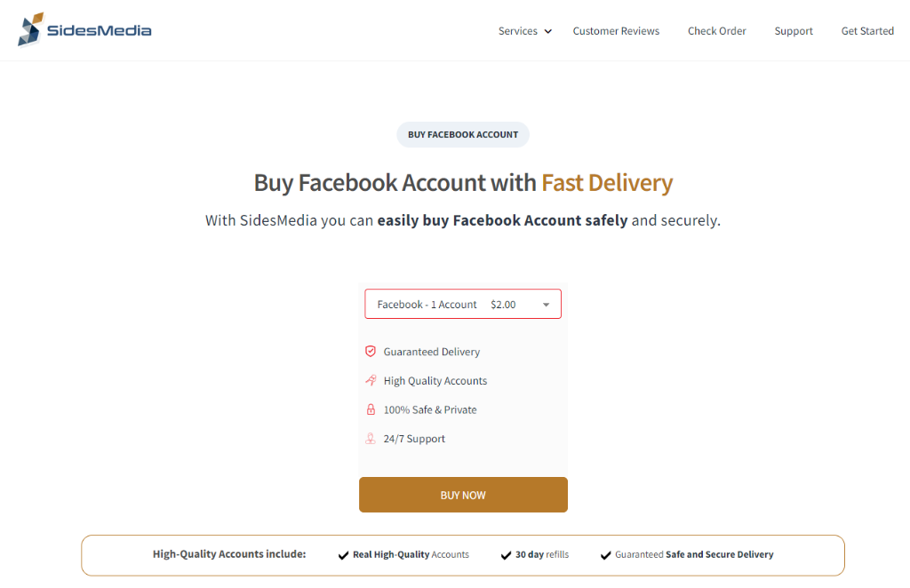This screenshot has width=910, height=588.
Task: Click the padlock icon beside 100% Safe & Private
Action: (x=371, y=409)
